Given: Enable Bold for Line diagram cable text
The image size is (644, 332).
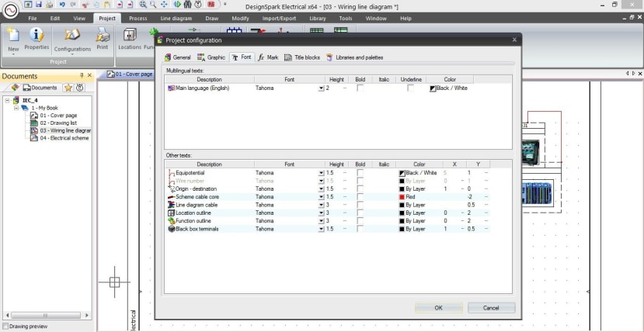Looking at the screenshot, I should click(x=360, y=205).
